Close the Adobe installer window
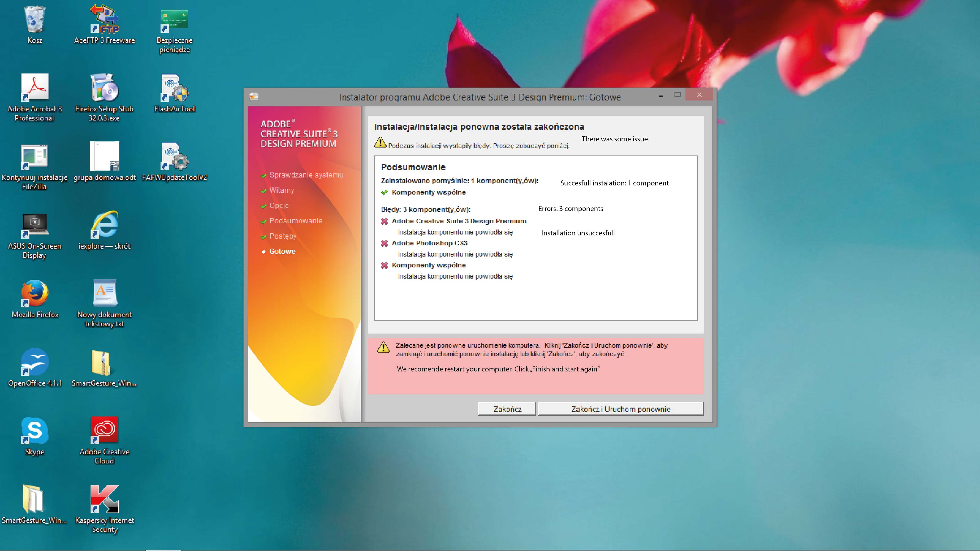This screenshot has width=980, height=551. click(x=699, y=95)
